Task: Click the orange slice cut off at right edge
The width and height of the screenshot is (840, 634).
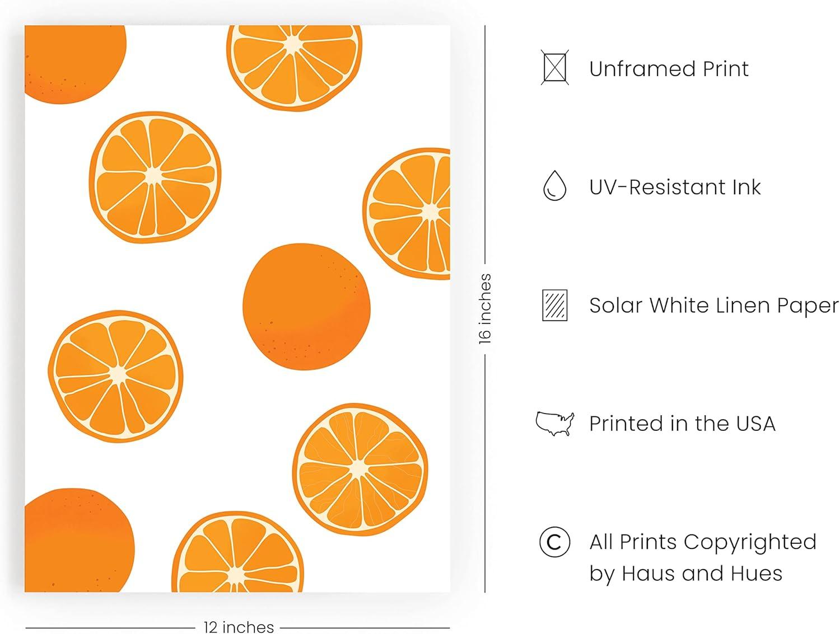Action: (x=407, y=213)
